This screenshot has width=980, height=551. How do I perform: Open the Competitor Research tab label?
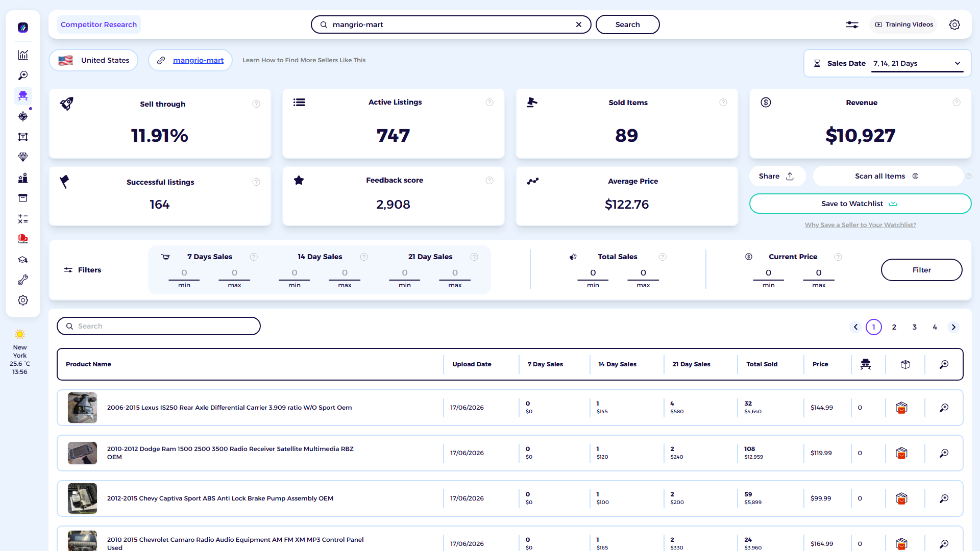[99, 24]
